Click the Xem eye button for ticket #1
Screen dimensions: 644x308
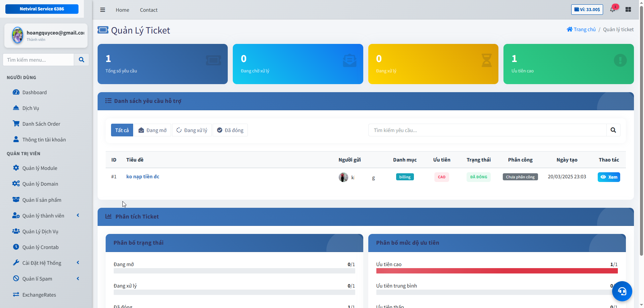pyautogui.click(x=608, y=177)
